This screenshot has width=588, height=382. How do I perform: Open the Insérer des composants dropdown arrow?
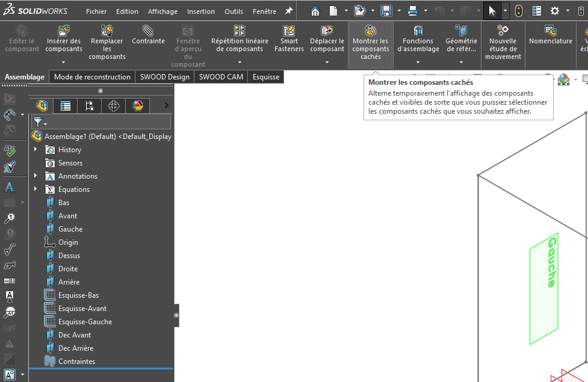pyautogui.click(x=64, y=62)
